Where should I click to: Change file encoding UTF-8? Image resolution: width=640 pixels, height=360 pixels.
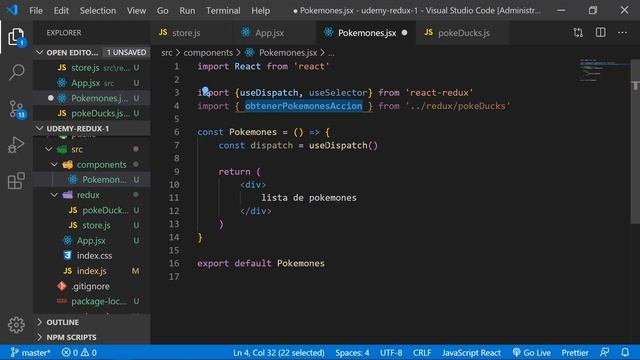(x=391, y=352)
